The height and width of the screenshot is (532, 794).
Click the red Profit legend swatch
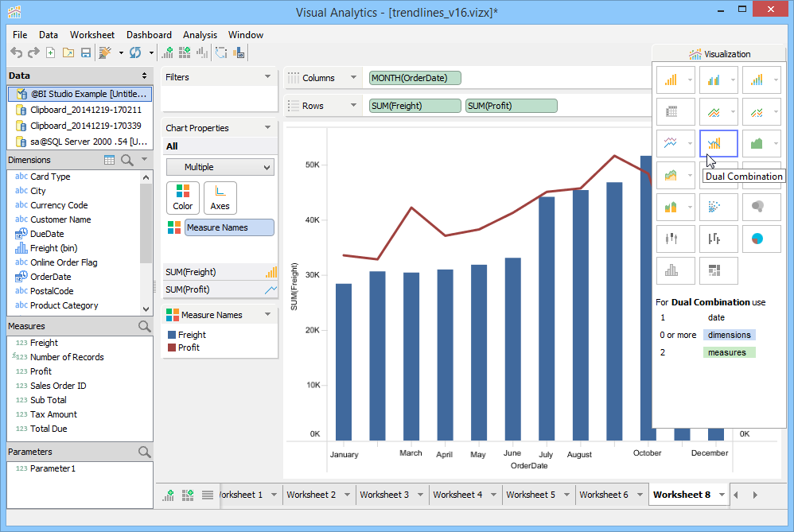(x=172, y=348)
